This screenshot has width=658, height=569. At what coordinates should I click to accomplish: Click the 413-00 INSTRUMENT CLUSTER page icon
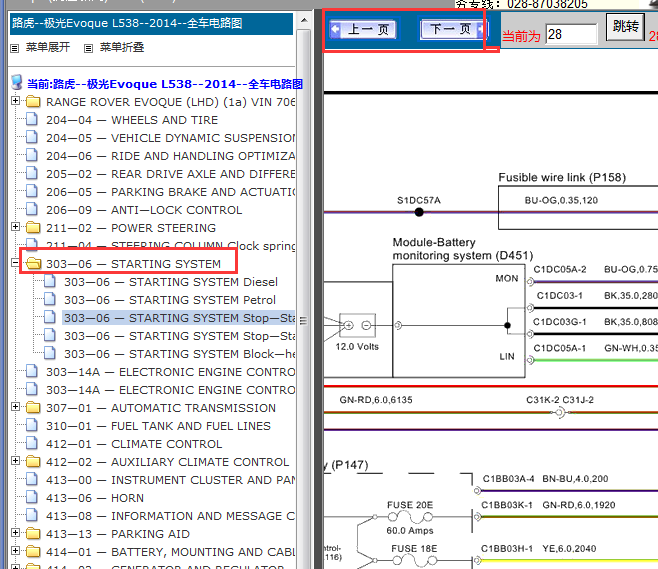(x=32, y=479)
